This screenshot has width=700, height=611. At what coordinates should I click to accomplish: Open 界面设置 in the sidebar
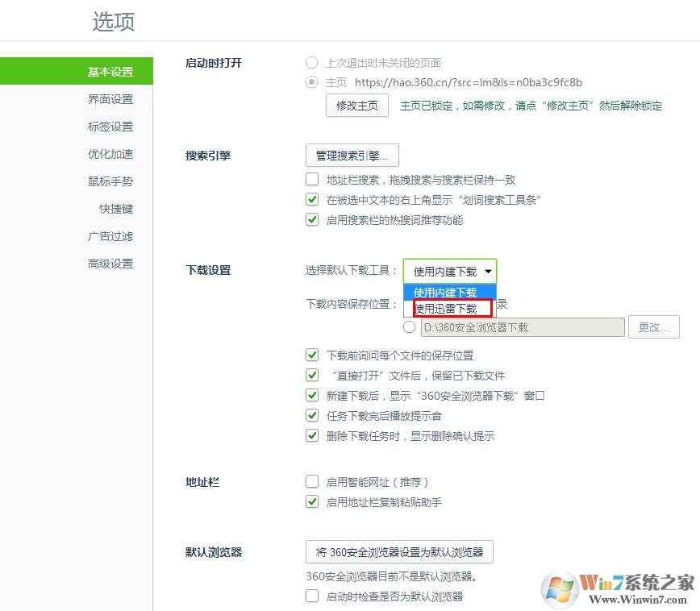[110, 99]
